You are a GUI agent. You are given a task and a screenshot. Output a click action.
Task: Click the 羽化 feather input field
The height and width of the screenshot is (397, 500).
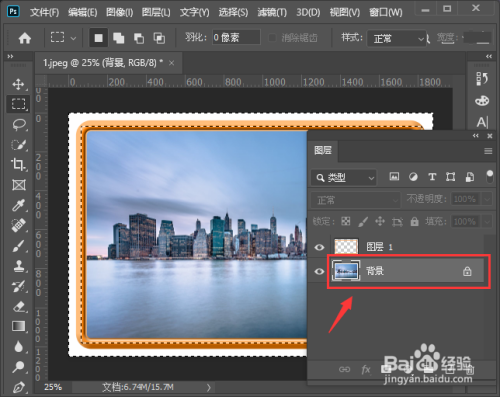(x=236, y=37)
